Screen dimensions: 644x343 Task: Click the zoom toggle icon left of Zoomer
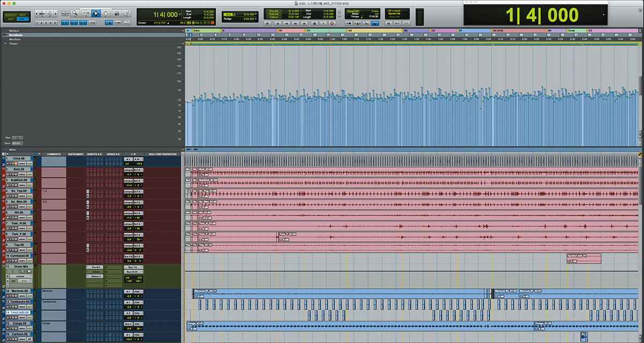(x=65, y=13)
